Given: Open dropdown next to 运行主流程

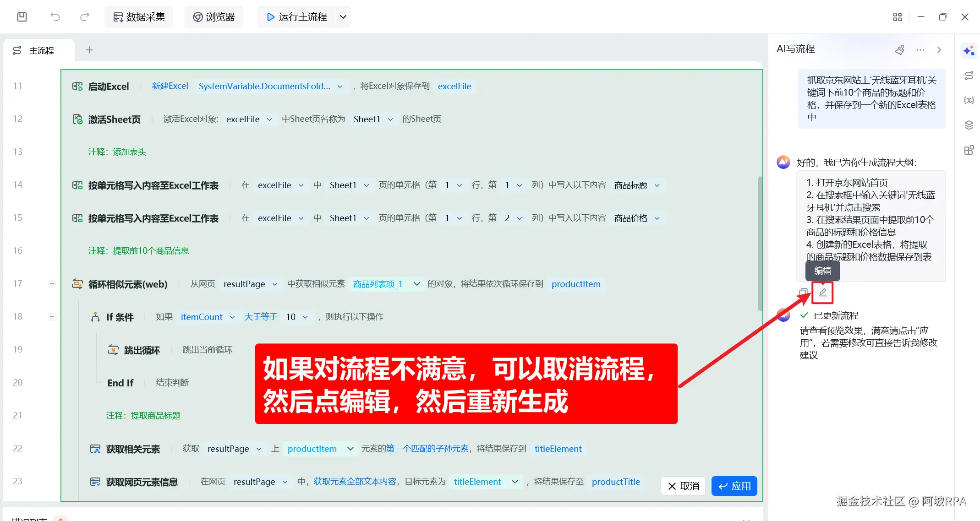Looking at the screenshot, I should 343,17.
